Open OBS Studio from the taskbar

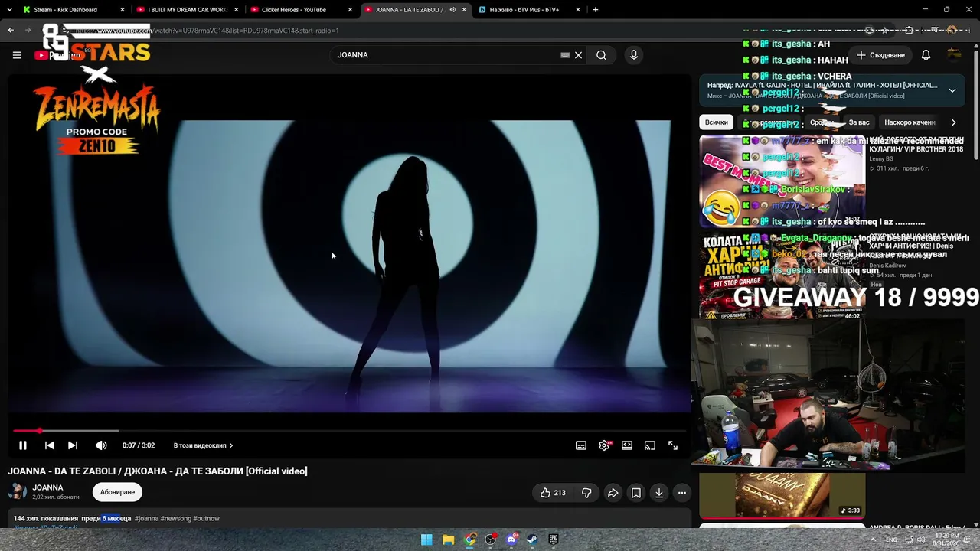click(491, 540)
